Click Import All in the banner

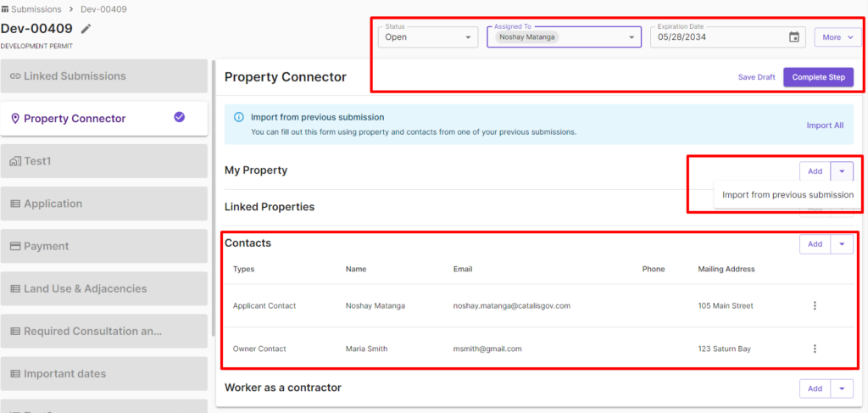[825, 126]
